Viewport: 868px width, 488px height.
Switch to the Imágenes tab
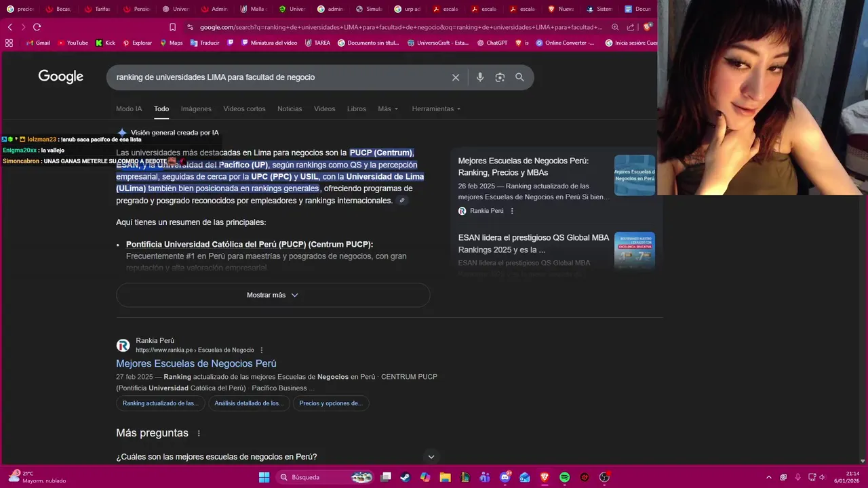click(x=196, y=108)
